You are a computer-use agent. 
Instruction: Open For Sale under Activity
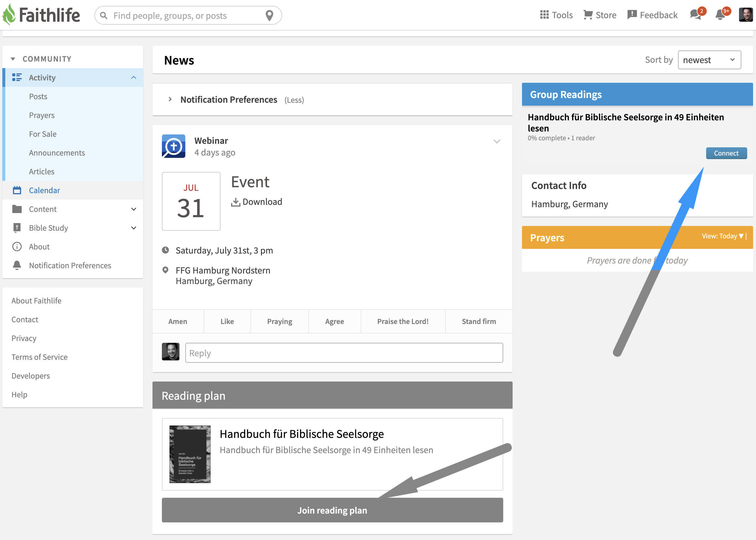coord(43,134)
